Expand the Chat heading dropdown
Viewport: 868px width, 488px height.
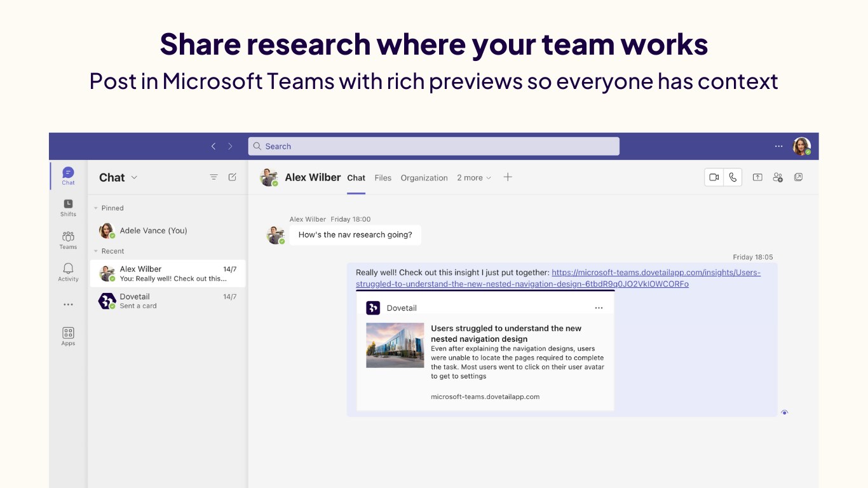134,178
